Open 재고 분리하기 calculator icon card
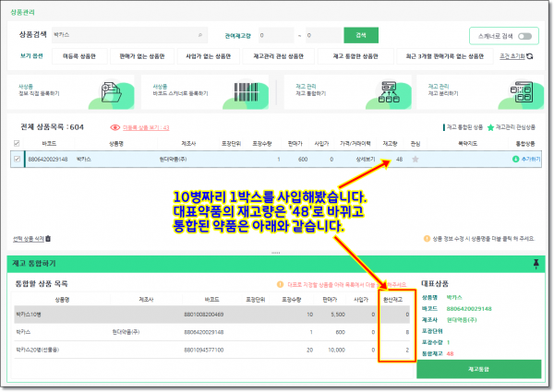Screen dimensions: 554x392 point(522,93)
